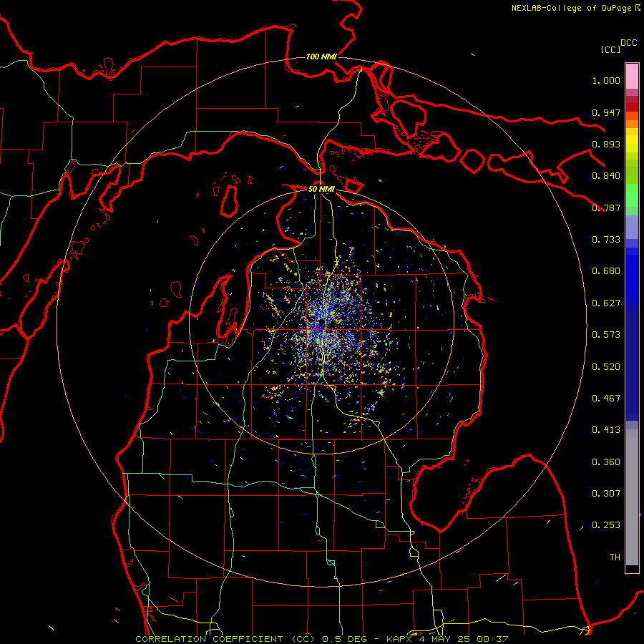644x644 pixels.
Task: Click the 0.680 scale value
Action: [606, 271]
